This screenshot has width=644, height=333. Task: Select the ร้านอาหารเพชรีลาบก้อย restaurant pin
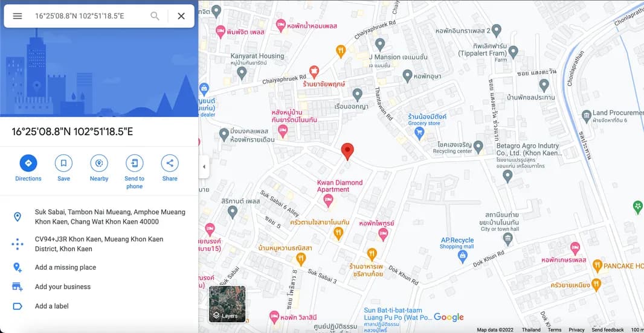[x=372, y=254]
